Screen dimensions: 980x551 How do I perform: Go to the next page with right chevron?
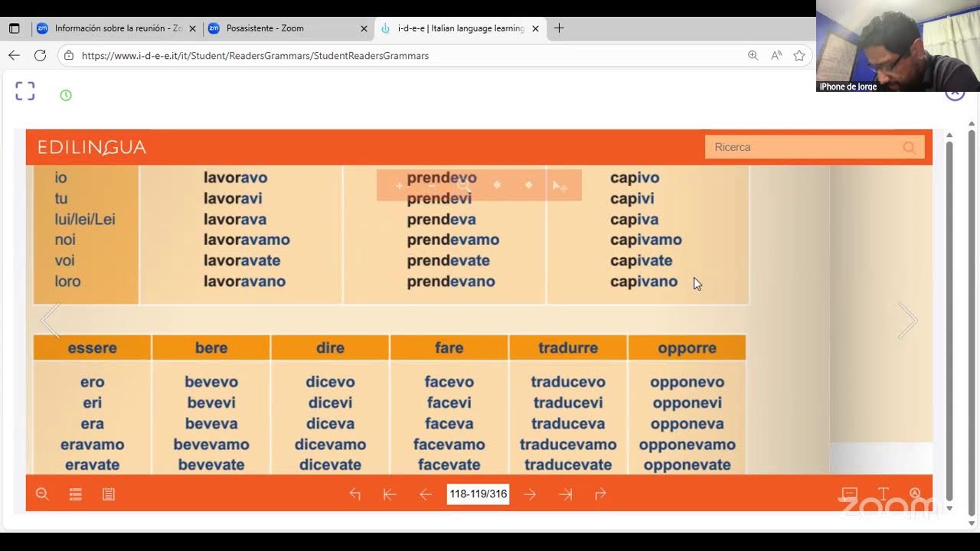(907, 320)
